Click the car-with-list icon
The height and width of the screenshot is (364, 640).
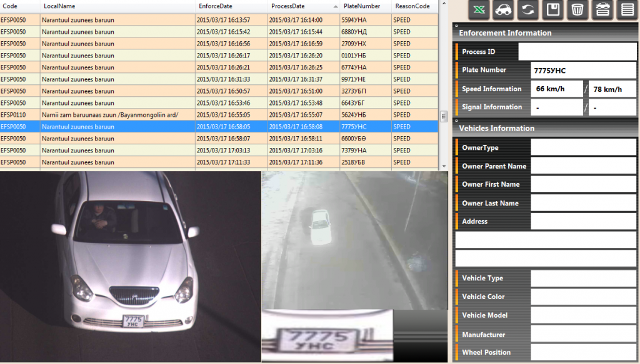click(x=602, y=10)
